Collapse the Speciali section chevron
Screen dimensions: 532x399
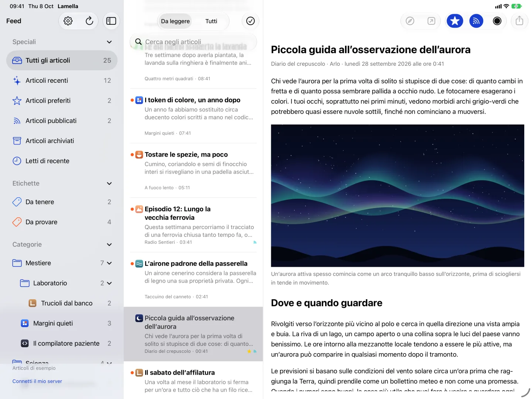pos(109,42)
